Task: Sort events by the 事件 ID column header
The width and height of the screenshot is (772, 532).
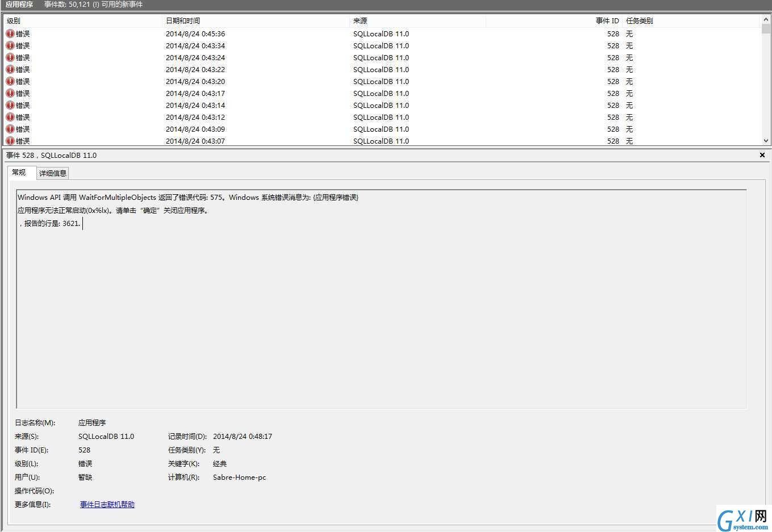Action: point(554,20)
